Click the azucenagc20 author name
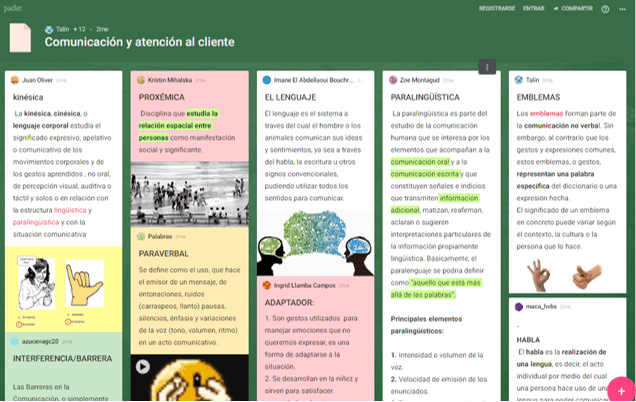This screenshot has height=402, width=636. tap(40, 342)
